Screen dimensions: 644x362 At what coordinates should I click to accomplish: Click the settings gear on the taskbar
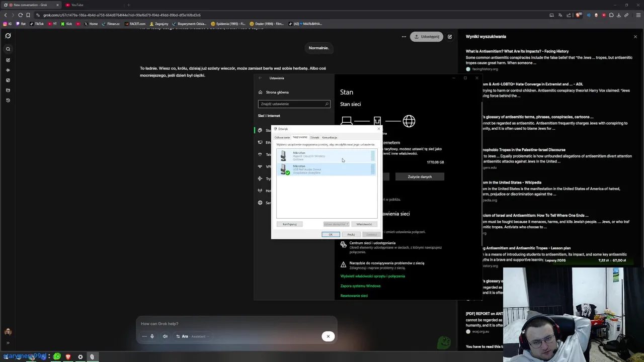pos(80,356)
